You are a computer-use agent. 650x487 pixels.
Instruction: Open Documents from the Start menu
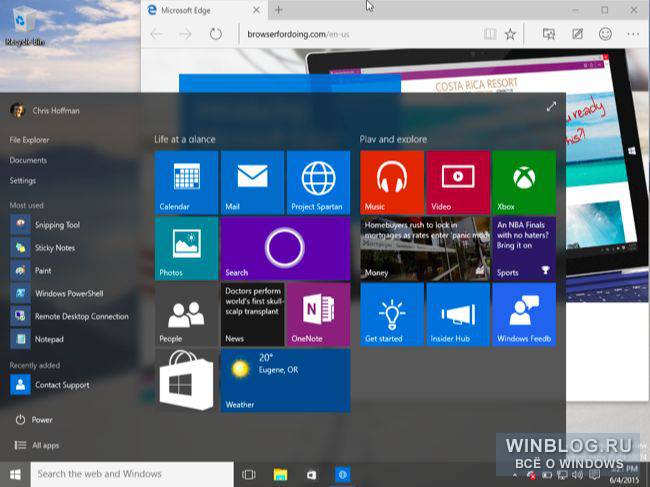coord(28,160)
